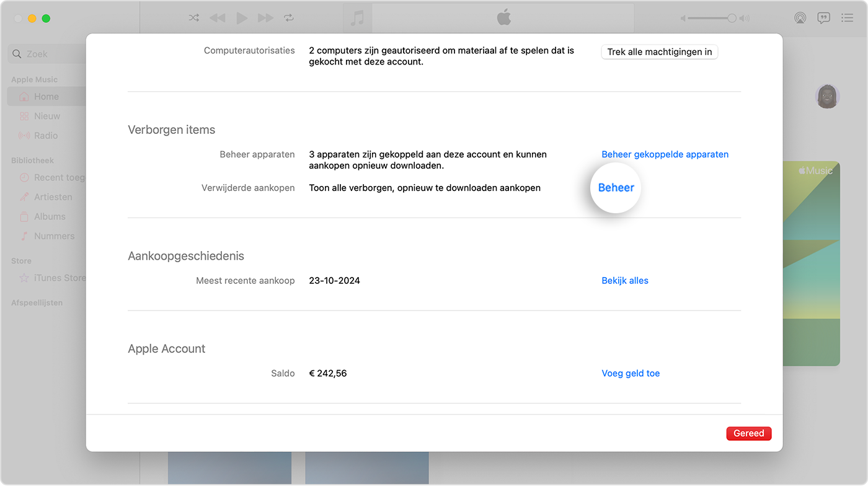The image size is (868, 486).
Task: Click Beheer next to Verwijderde aankopen
Action: click(x=616, y=187)
